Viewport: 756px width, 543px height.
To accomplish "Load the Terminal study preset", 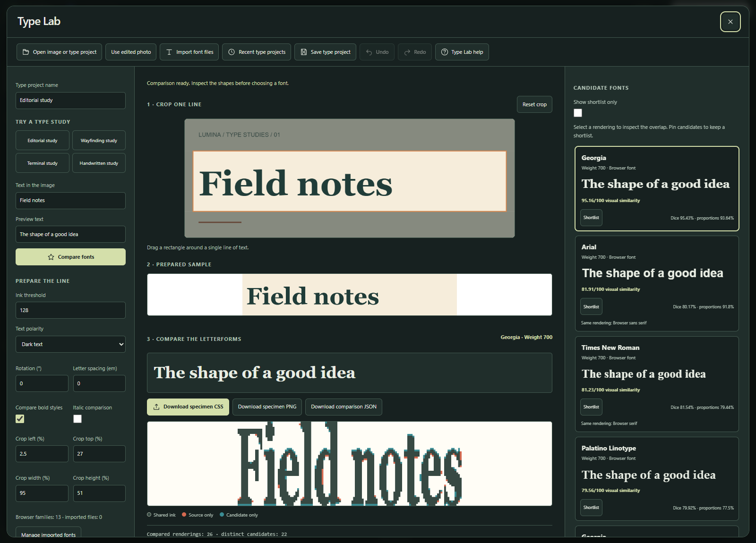I will coord(43,163).
